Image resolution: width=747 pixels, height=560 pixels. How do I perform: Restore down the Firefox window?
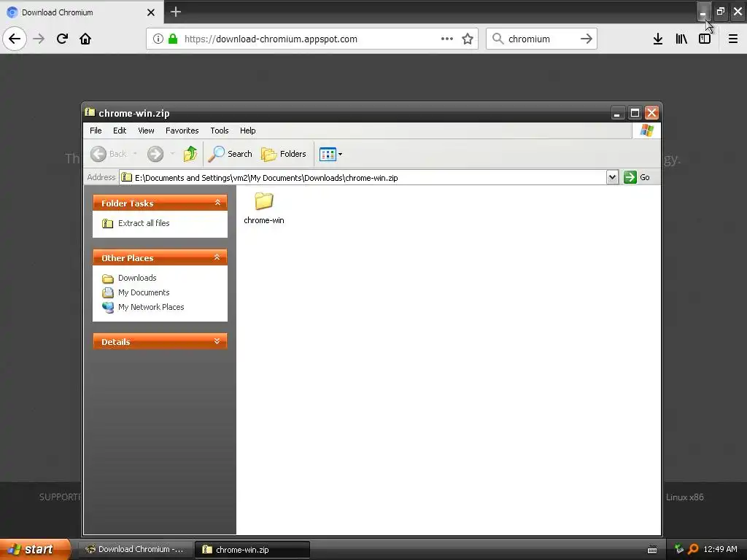(721, 12)
